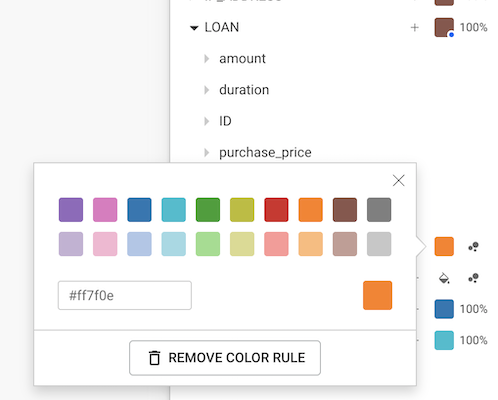Open the brown LOAN color swatch
Viewport: 498px width, 400px height.
click(444, 27)
